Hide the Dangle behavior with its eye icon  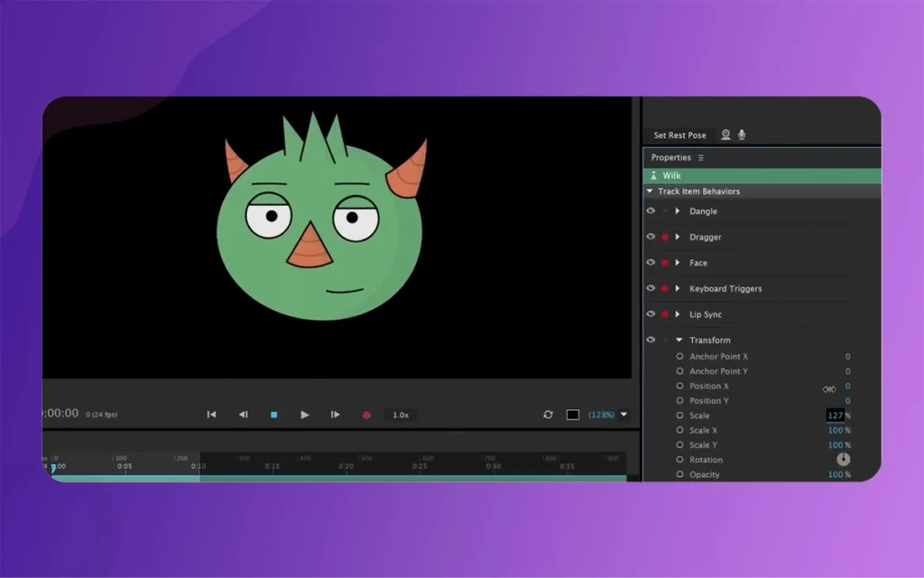point(651,211)
